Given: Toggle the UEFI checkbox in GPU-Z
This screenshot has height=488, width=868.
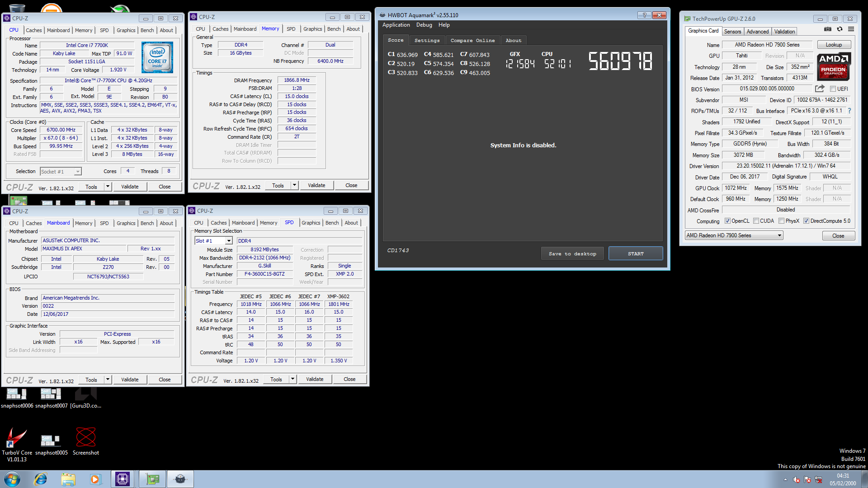Looking at the screenshot, I should click(833, 89).
